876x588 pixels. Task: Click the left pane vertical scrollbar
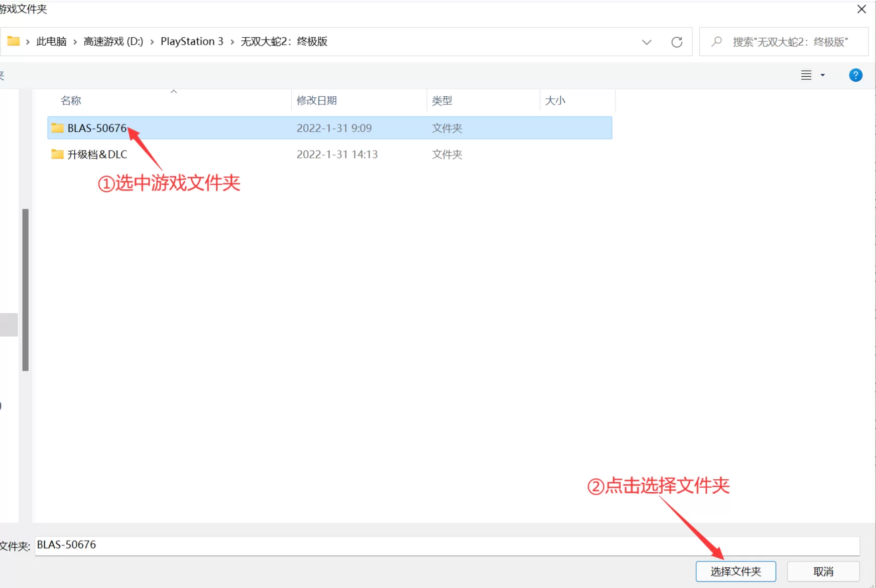[x=26, y=289]
